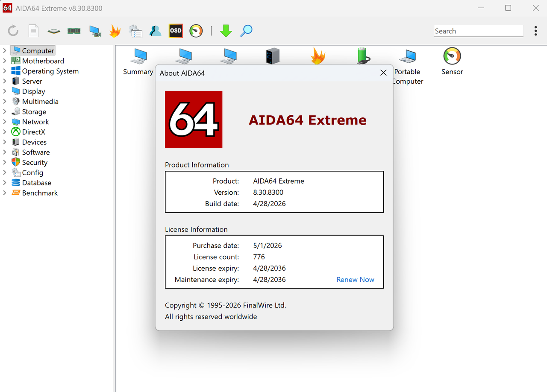This screenshot has height=392, width=547.
Task: Select Operating System label in the tree
Action: 50,71
